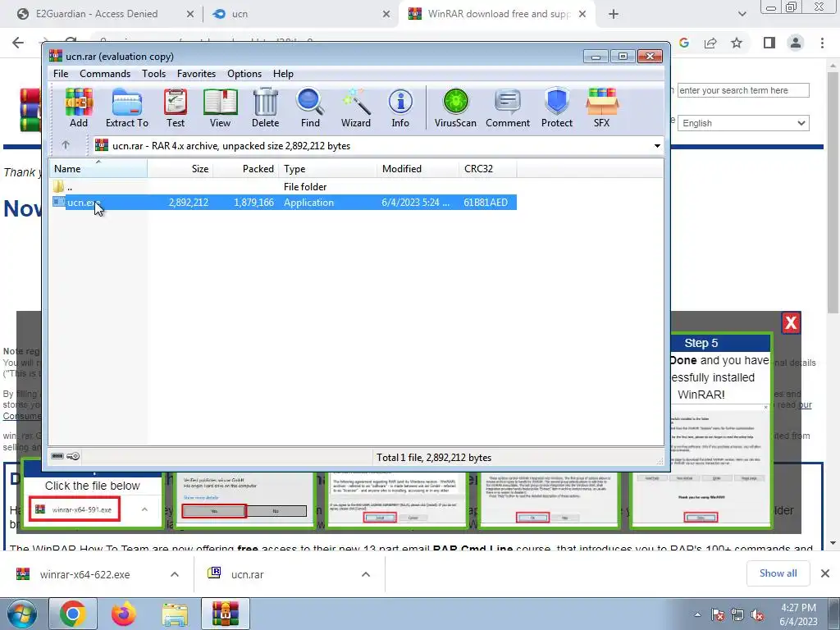The height and width of the screenshot is (630, 840).
Task: Click the Chrome share icon
Action: 710,43
